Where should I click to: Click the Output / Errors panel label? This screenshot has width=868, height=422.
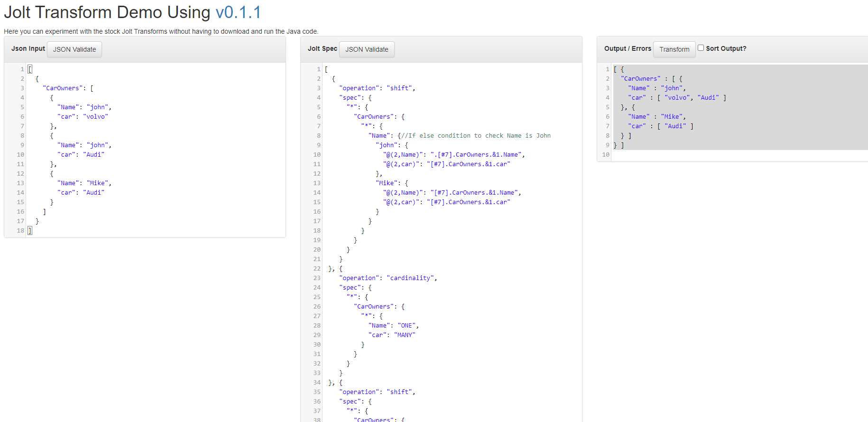tap(628, 48)
